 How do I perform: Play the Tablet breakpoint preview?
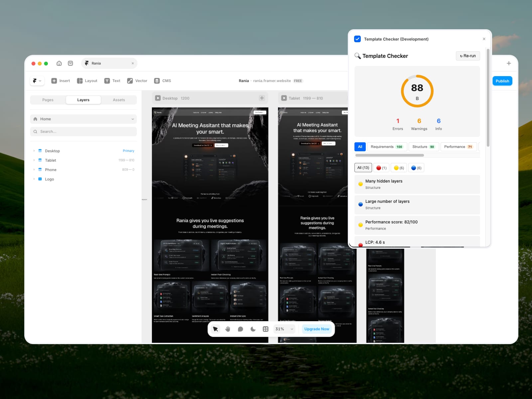284,98
